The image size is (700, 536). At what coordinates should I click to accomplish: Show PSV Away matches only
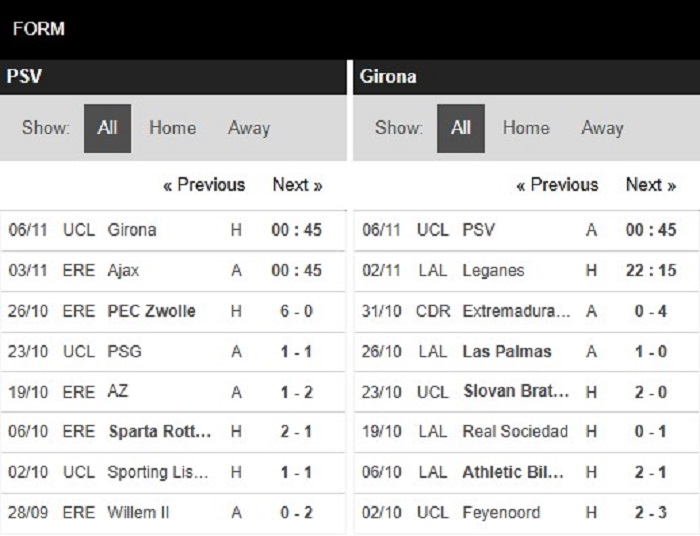(x=249, y=128)
